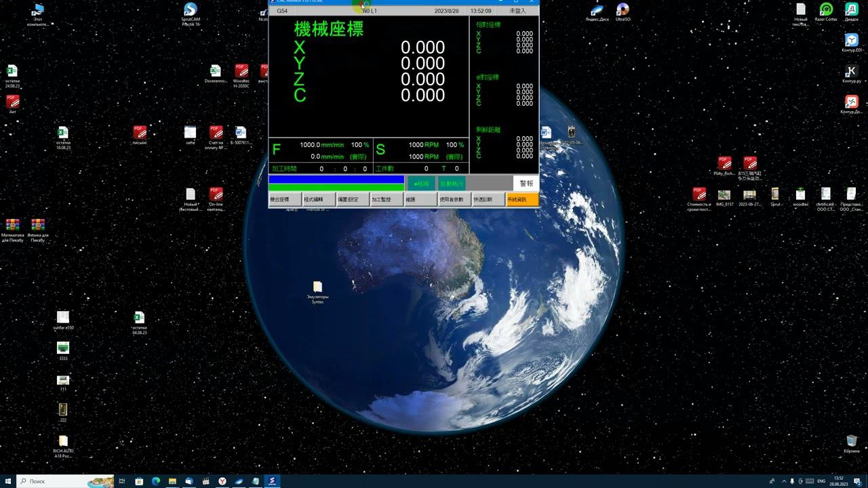Screen dimensions: 868x488
Task: Open the 程式編輯 function key
Action: 319,199
